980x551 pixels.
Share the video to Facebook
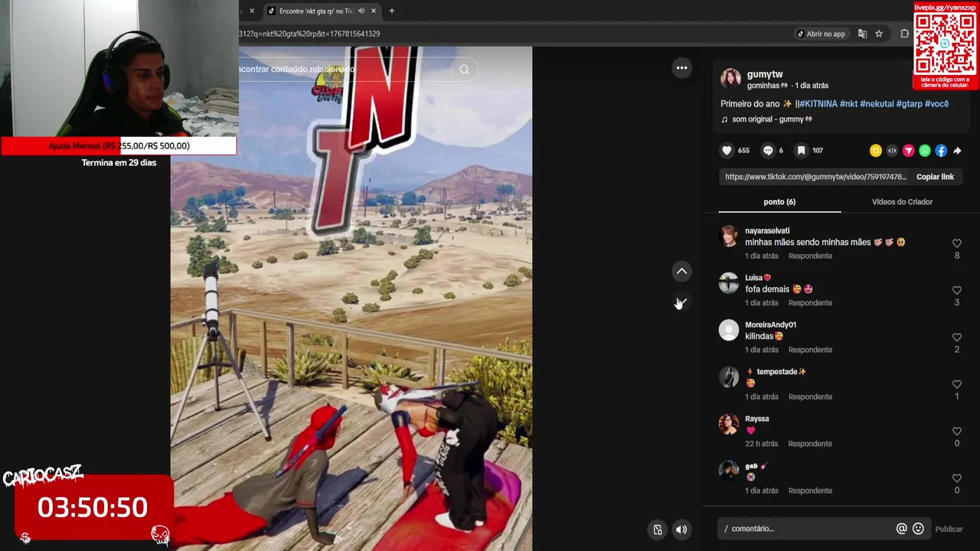[x=941, y=151]
